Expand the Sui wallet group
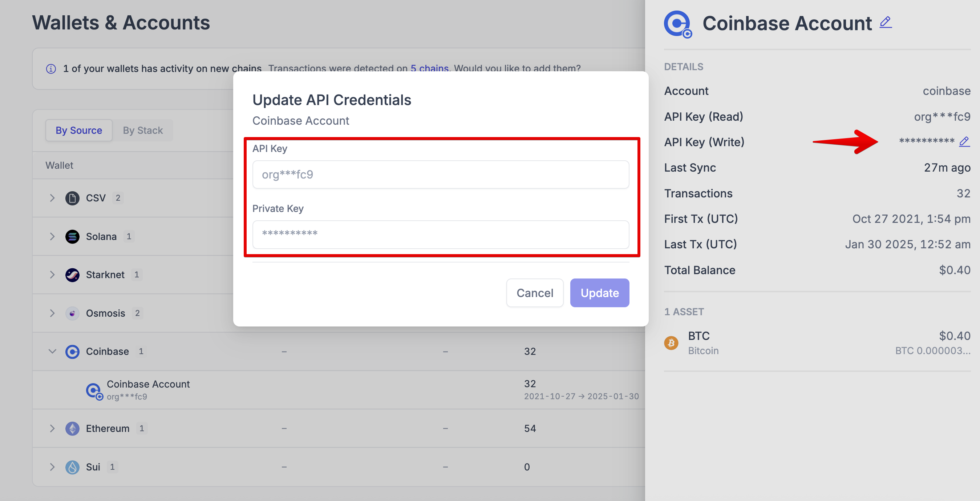This screenshot has height=501, width=980. 52,467
